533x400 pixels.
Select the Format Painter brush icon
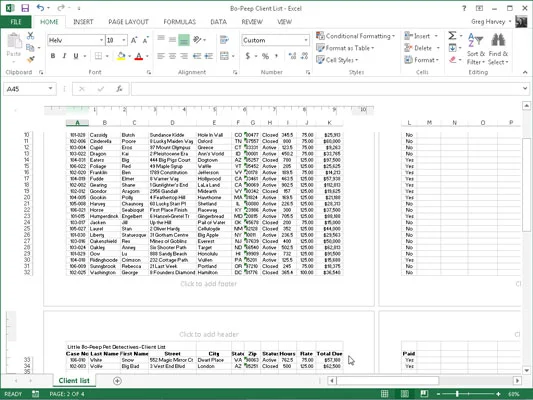click(31, 60)
